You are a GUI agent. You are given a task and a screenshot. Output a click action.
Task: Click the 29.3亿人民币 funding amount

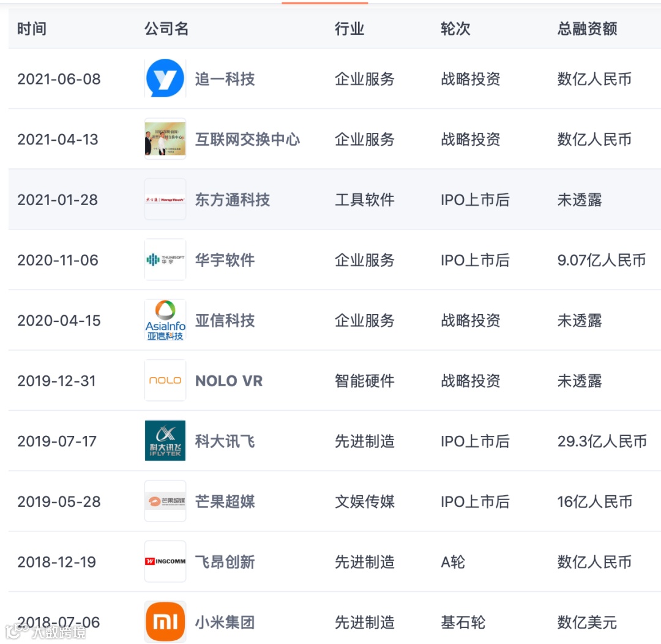(x=602, y=441)
